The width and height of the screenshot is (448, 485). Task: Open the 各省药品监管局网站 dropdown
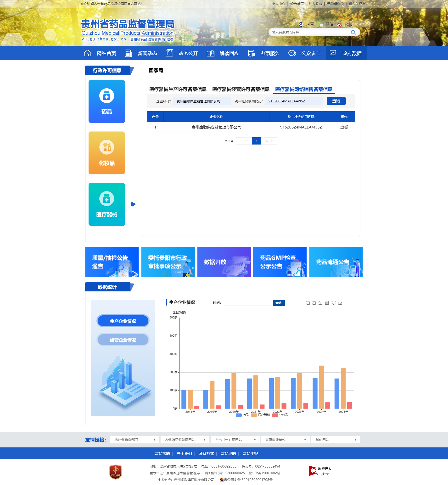185,440
